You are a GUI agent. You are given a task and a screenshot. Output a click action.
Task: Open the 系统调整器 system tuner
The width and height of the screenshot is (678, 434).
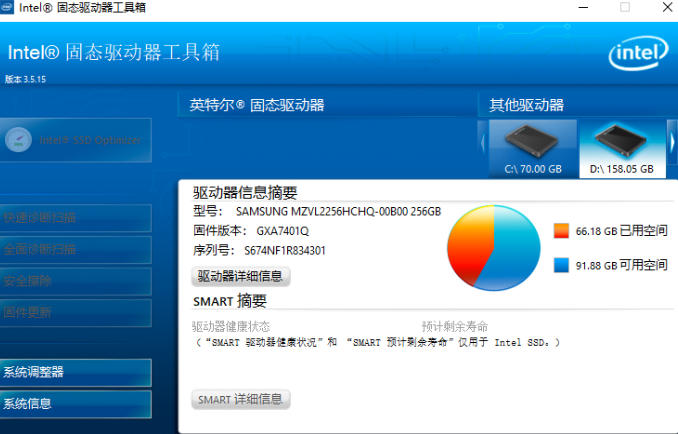click(x=76, y=372)
